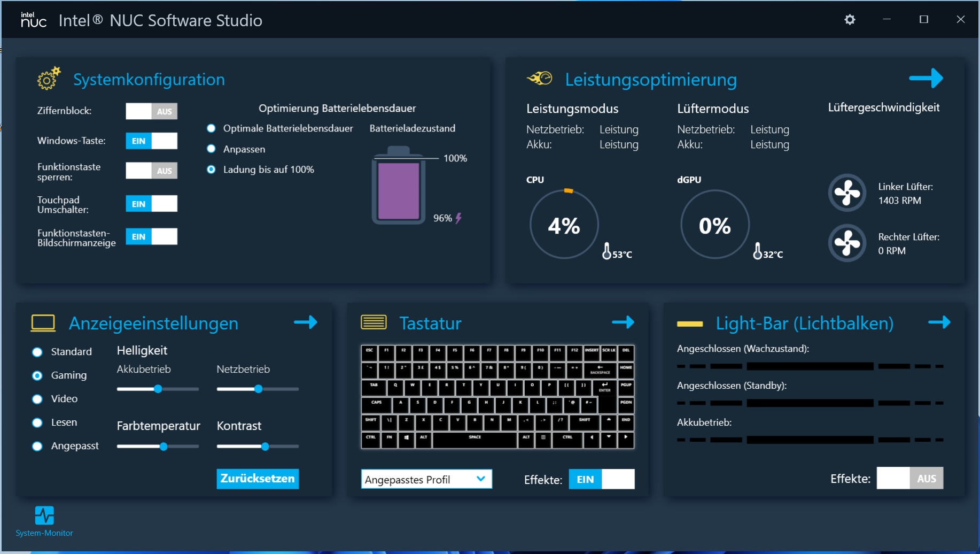
Task: Select Gaming display mode
Action: click(37, 375)
